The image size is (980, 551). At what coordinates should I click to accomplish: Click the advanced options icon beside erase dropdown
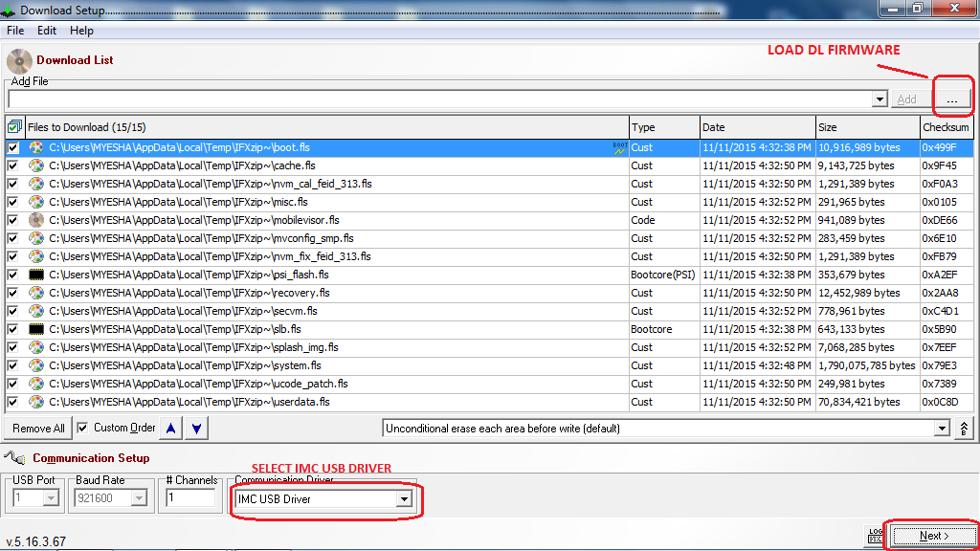(964, 429)
